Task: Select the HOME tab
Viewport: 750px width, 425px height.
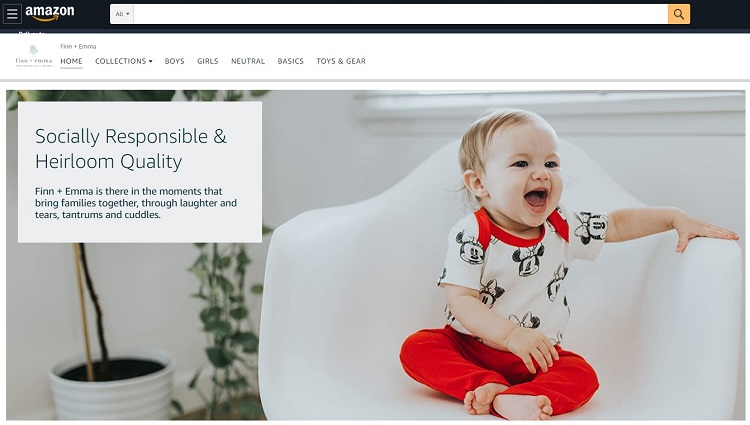Action: [x=71, y=61]
